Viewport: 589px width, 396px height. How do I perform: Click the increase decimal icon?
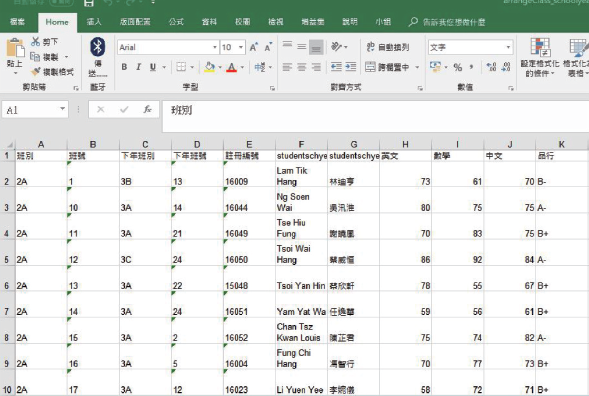(x=491, y=67)
